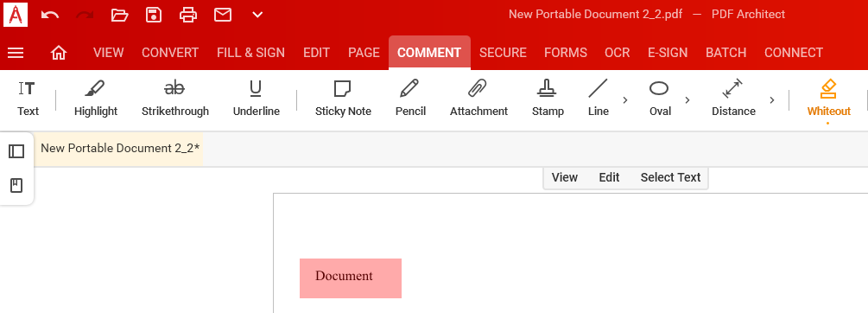Select the Stamp tool
Viewport: 868px width, 313px height.
[x=548, y=99]
